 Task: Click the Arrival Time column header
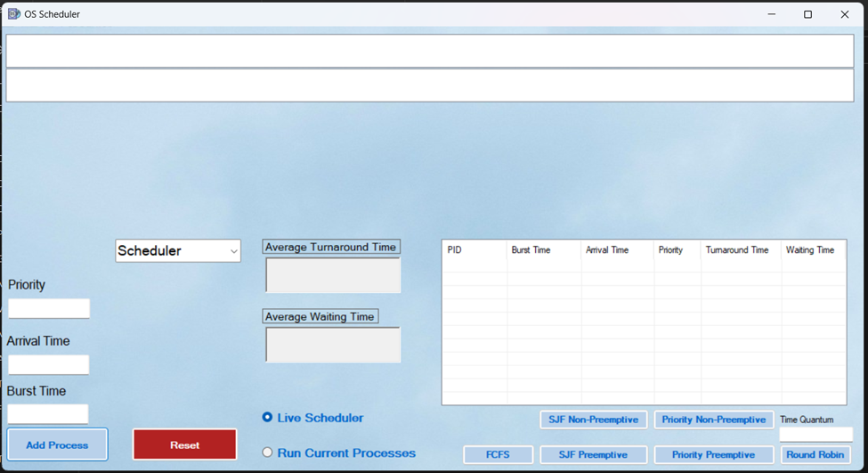[x=617, y=250]
